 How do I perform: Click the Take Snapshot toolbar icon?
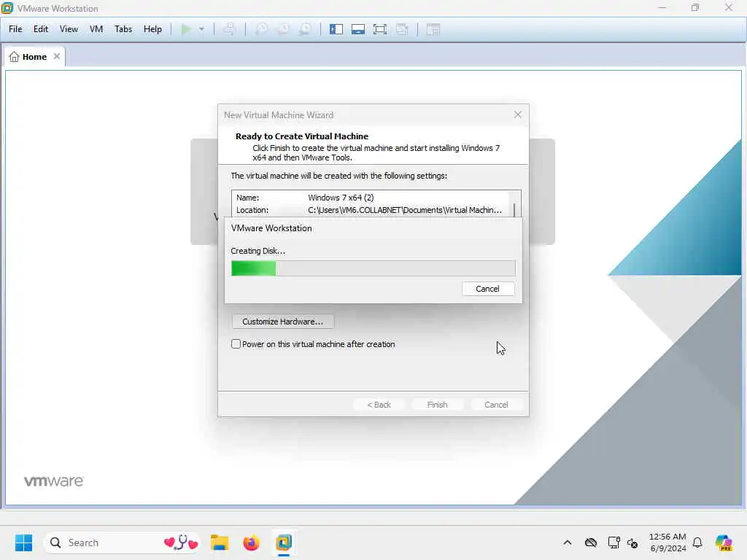pos(262,29)
